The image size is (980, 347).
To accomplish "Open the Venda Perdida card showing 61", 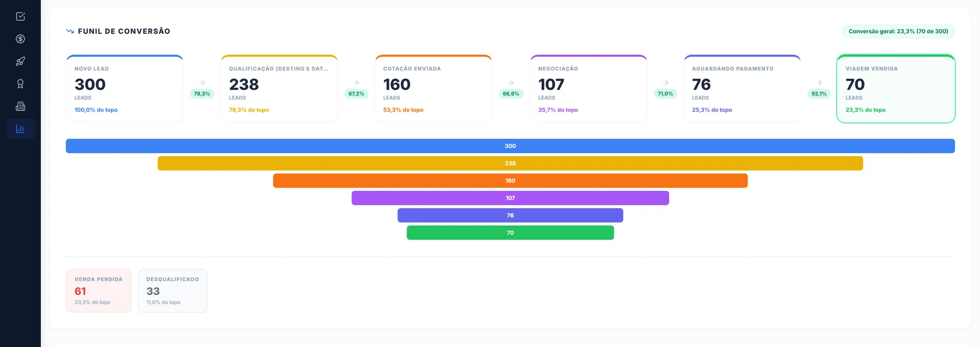I will click(99, 291).
